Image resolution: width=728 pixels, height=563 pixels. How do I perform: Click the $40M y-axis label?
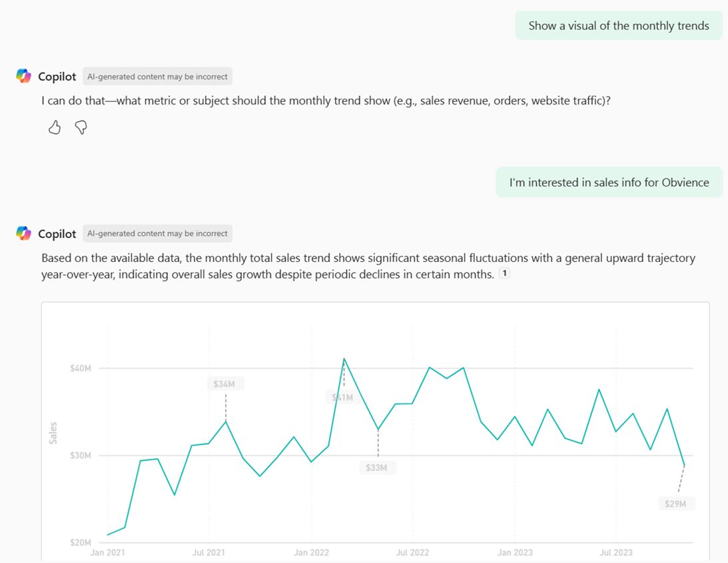coord(81,368)
